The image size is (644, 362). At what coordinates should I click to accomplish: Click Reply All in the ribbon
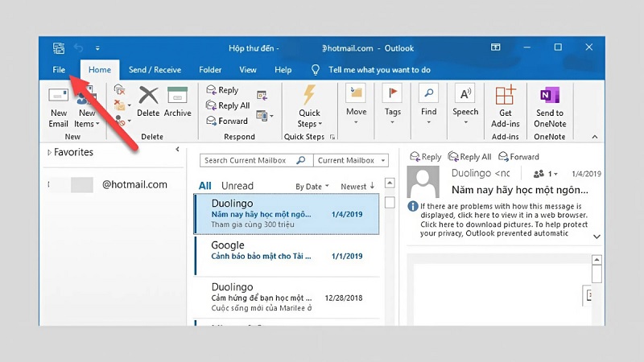point(228,105)
